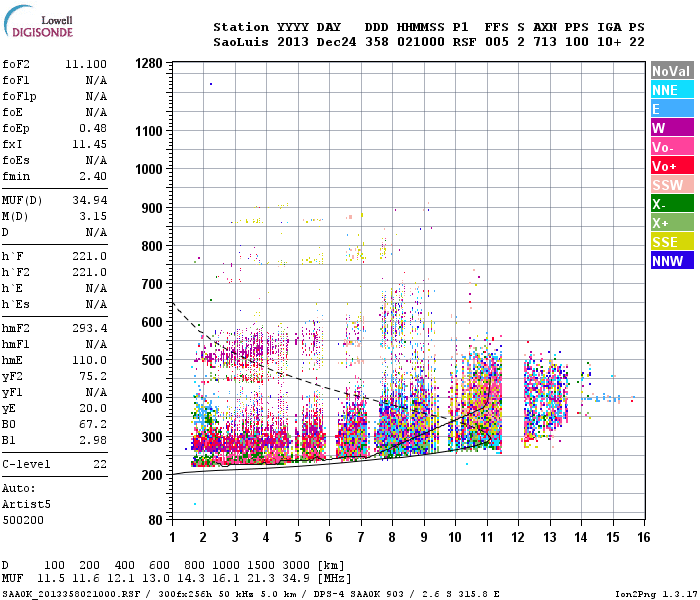
Task: Click the Ion2Png 1.3.17 version text
Action: click(x=655, y=594)
